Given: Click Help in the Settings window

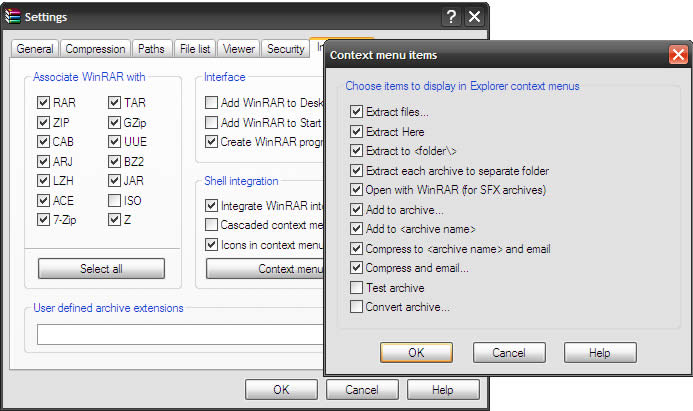Looking at the screenshot, I should coord(443,390).
